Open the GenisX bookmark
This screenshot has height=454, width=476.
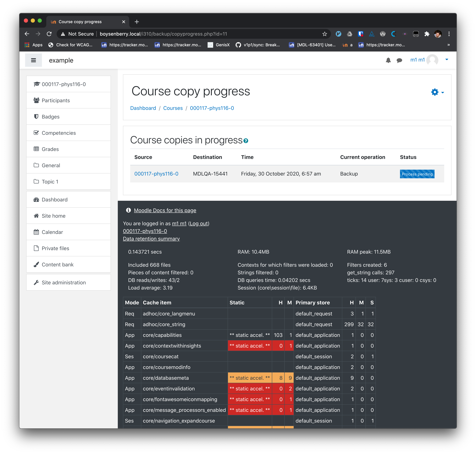(218, 45)
